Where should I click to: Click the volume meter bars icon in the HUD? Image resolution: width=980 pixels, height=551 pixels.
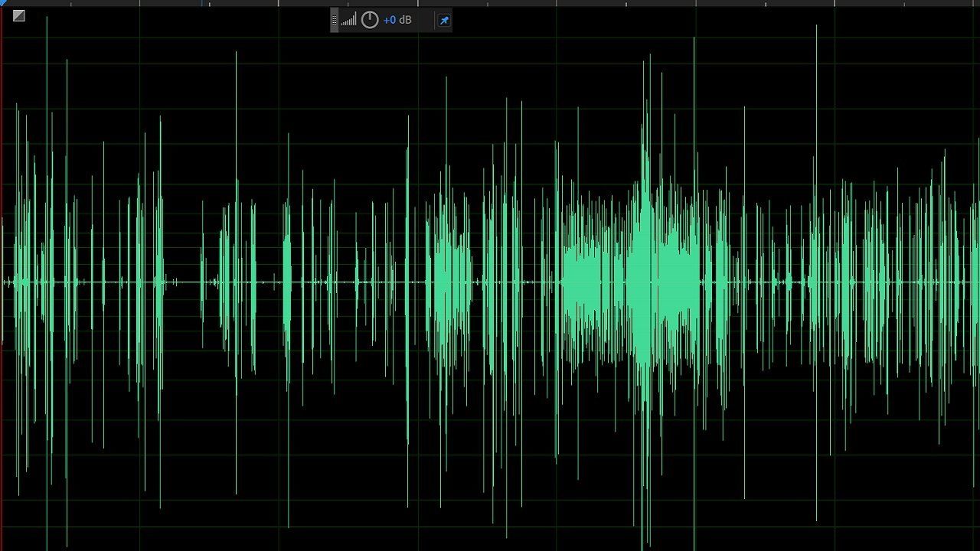[348, 20]
